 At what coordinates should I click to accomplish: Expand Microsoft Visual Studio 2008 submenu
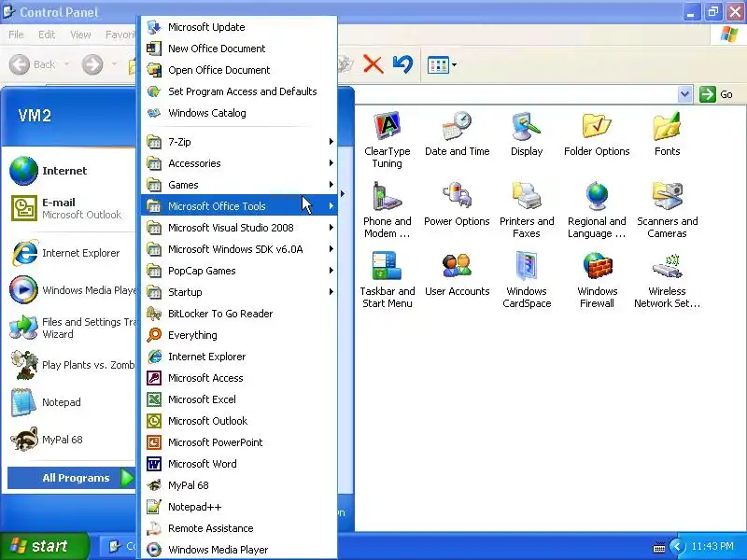[x=239, y=227]
